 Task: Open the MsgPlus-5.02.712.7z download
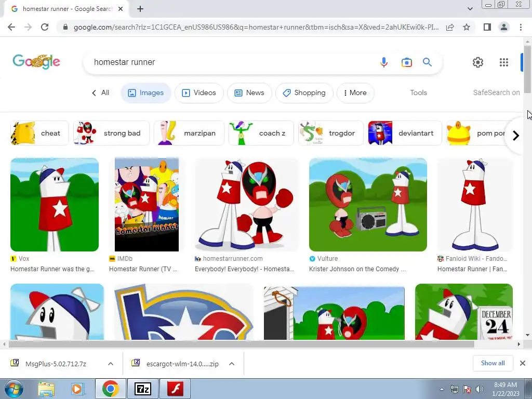56,364
